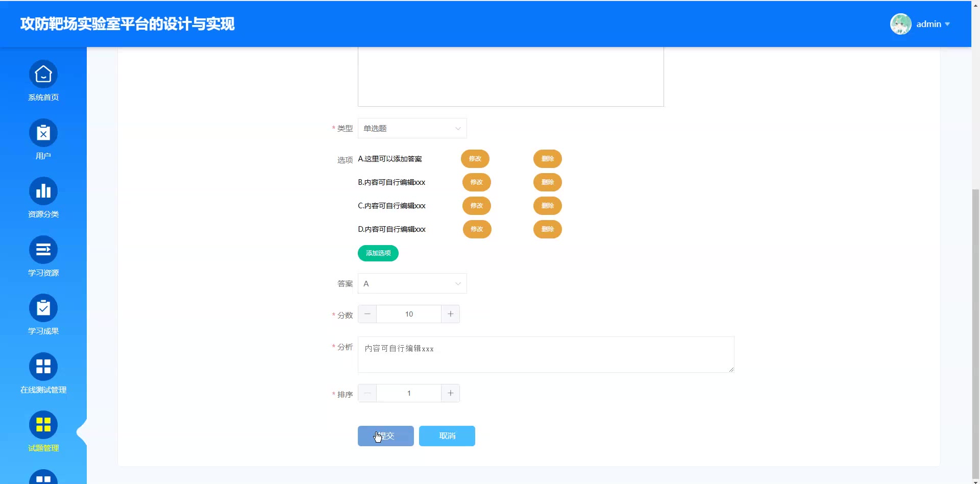Viewport: 980px width, 484px height.
Task: Open the 学习资源 list icon
Action: click(x=43, y=250)
